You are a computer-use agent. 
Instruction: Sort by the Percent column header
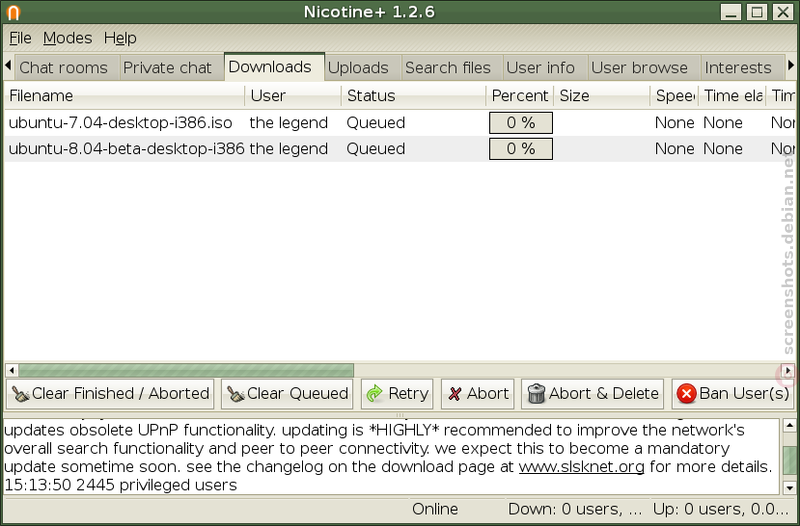pyautogui.click(x=520, y=96)
